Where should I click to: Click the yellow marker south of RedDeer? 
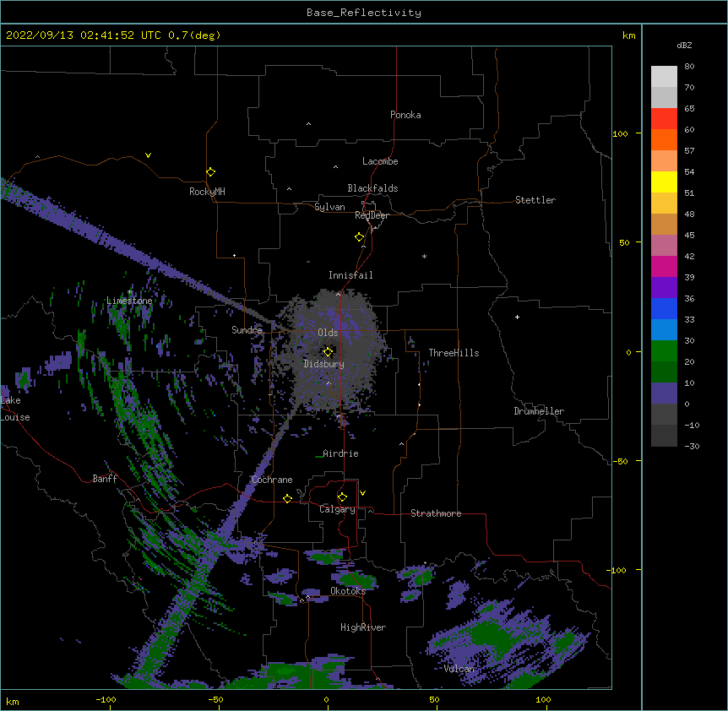tap(359, 236)
